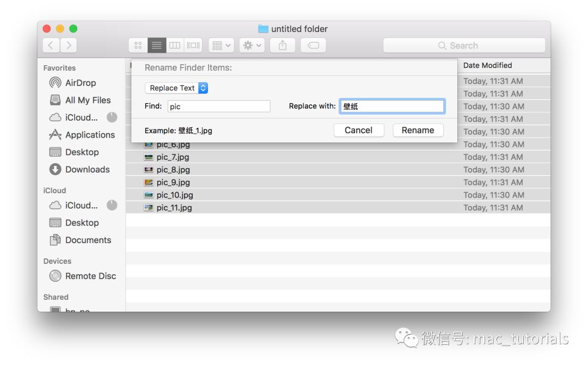
Task: Open the Action gear dropdown menu
Action: 252,46
